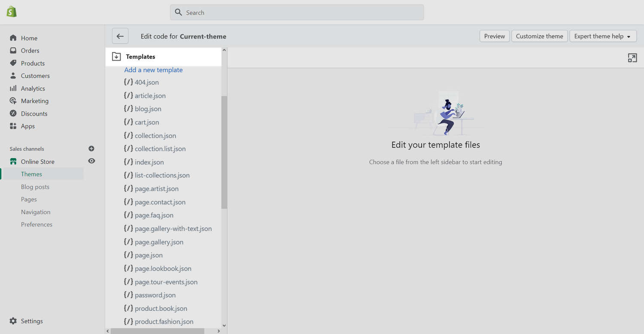Open Analytics in the sidebar

[x=33, y=89]
